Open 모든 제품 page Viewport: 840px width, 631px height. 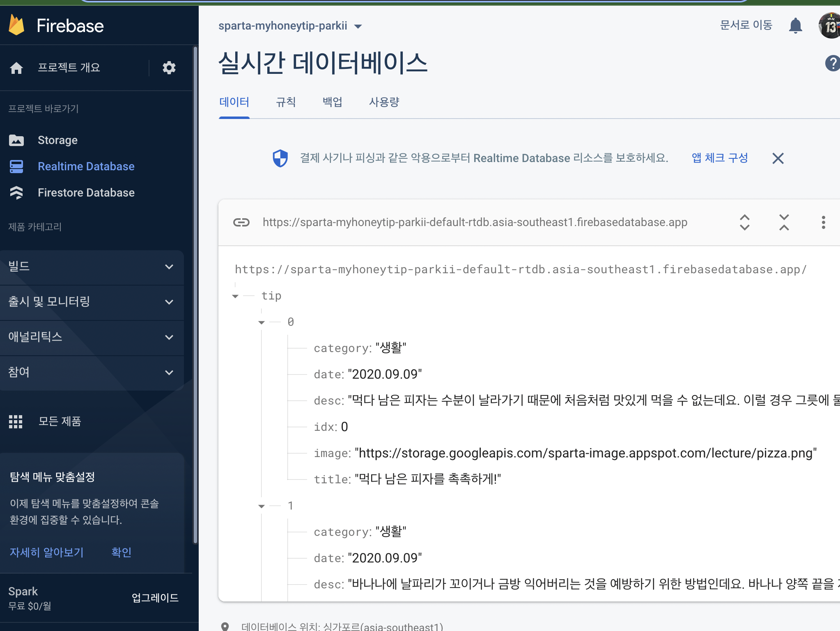click(60, 421)
